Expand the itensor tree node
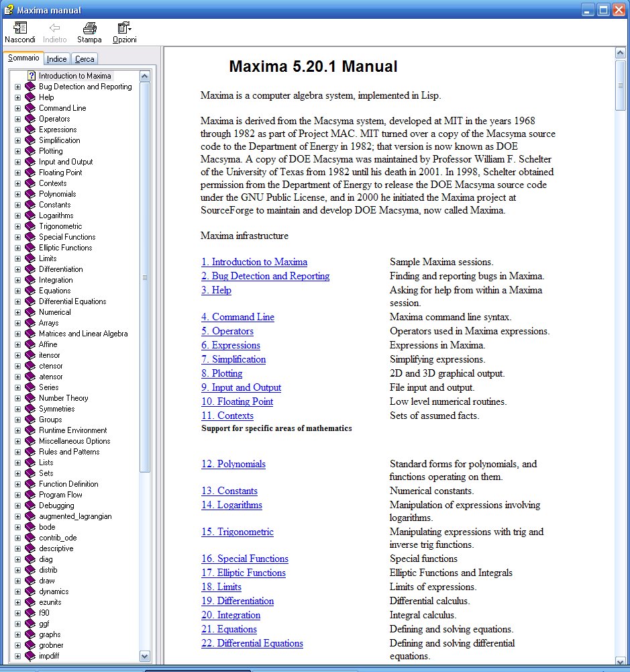The height and width of the screenshot is (672, 630). tap(17, 355)
